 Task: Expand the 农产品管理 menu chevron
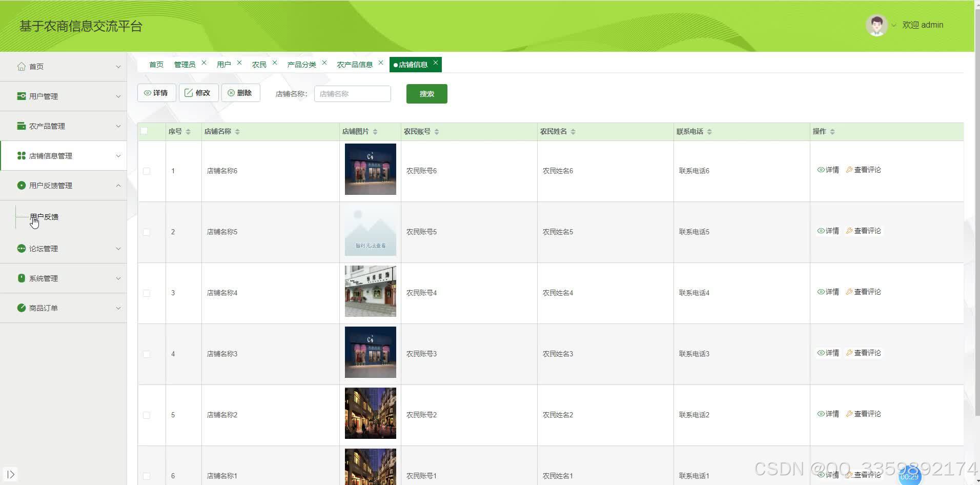tap(118, 126)
